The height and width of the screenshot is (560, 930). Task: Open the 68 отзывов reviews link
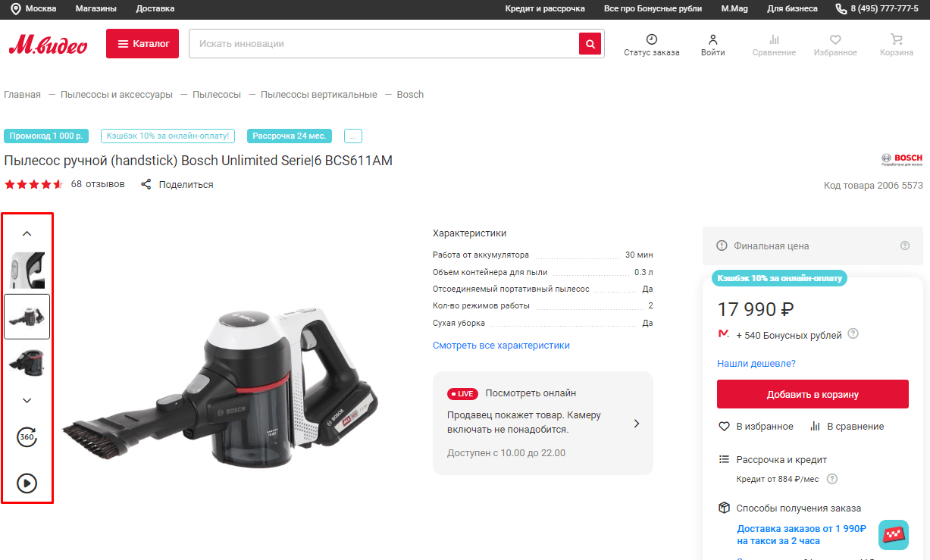[x=98, y=184]
